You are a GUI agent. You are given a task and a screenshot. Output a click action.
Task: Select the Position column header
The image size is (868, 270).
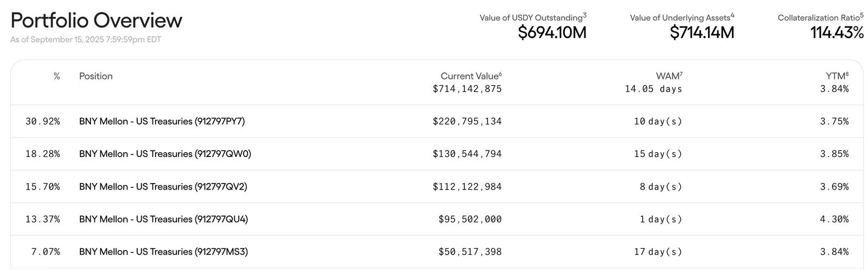pos(96,76)
